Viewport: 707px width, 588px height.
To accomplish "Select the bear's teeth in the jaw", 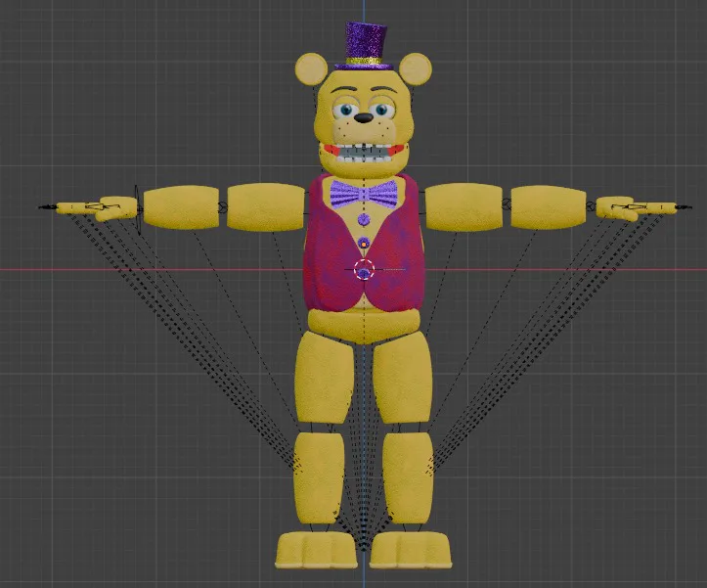I will pos(364,152).
